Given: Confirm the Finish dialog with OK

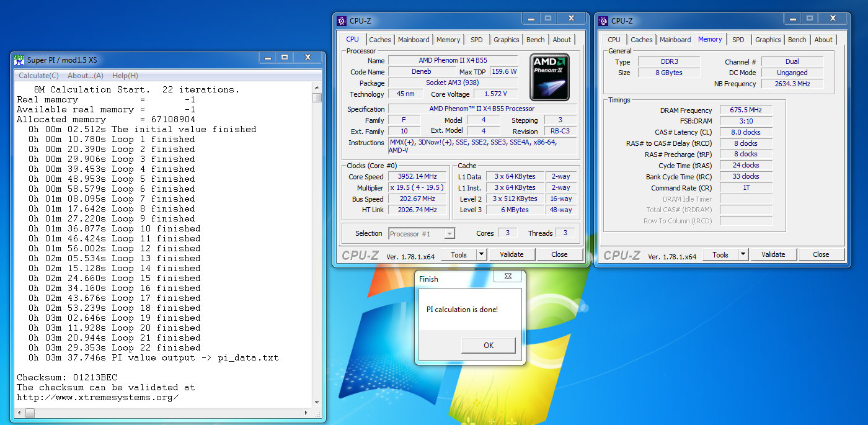Looking at the screenshot, I should click(x=489, y=346).
